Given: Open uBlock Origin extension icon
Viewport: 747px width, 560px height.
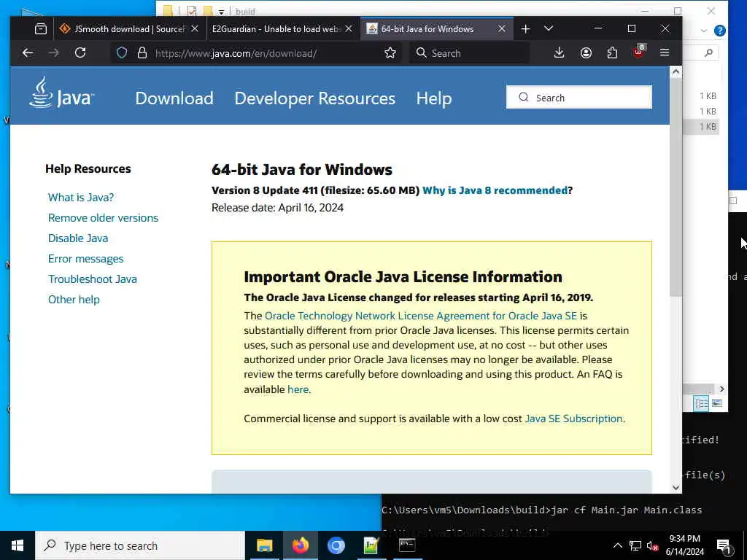Looking at the screenshot, I should point(638,52).
